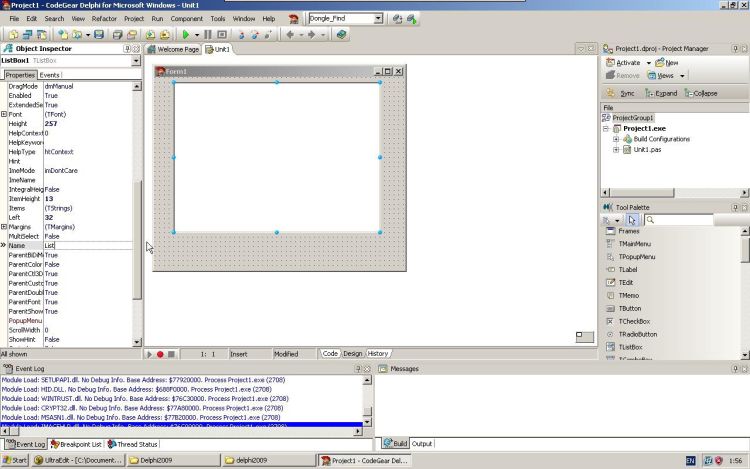Click the Sync button in Project Manager

621,93
